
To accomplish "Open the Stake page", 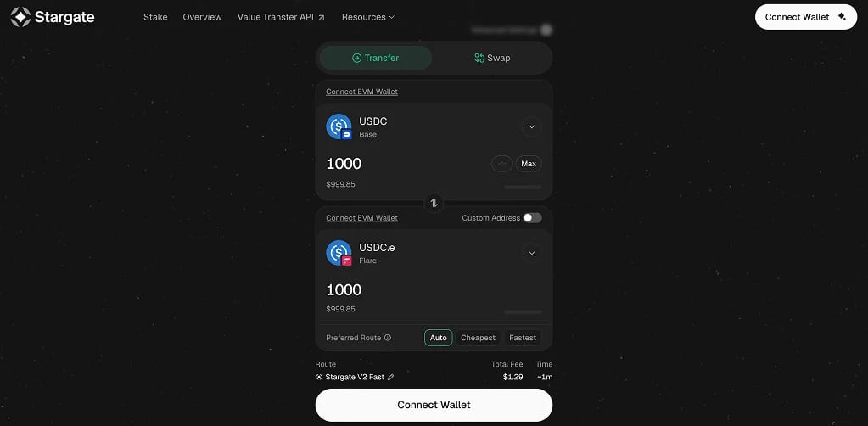I will pyautogui.click(x=155, y=17).
